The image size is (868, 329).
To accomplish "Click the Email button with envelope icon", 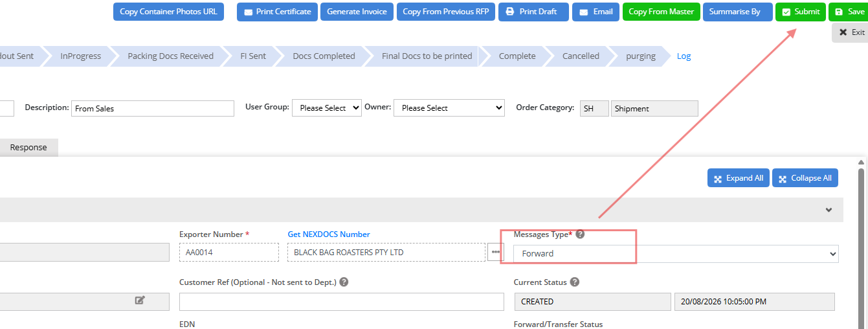I will (x=596, y=12).
